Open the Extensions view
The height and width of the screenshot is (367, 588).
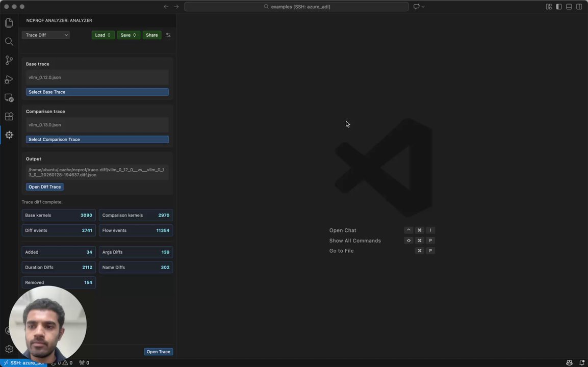pos(9,116)
